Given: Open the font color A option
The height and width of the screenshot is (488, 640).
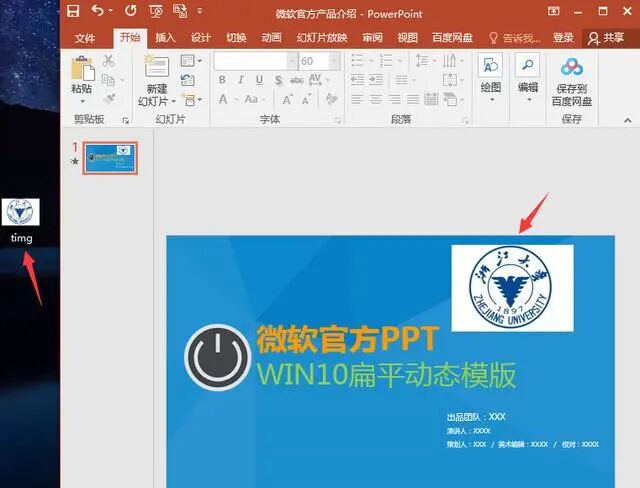Looking at the screenshot, I should pyautogui.click(x=223, y=100).
